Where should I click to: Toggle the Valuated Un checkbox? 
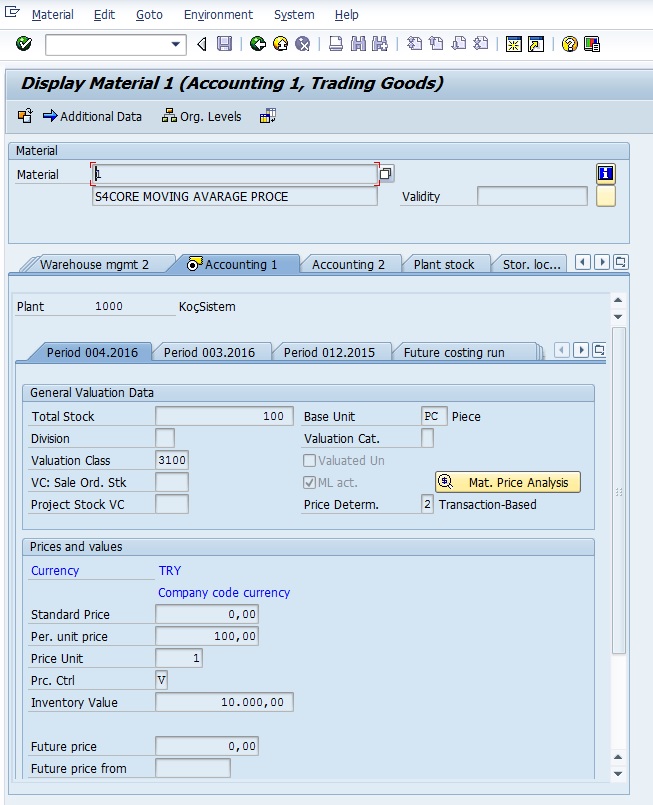pos(310,461)
